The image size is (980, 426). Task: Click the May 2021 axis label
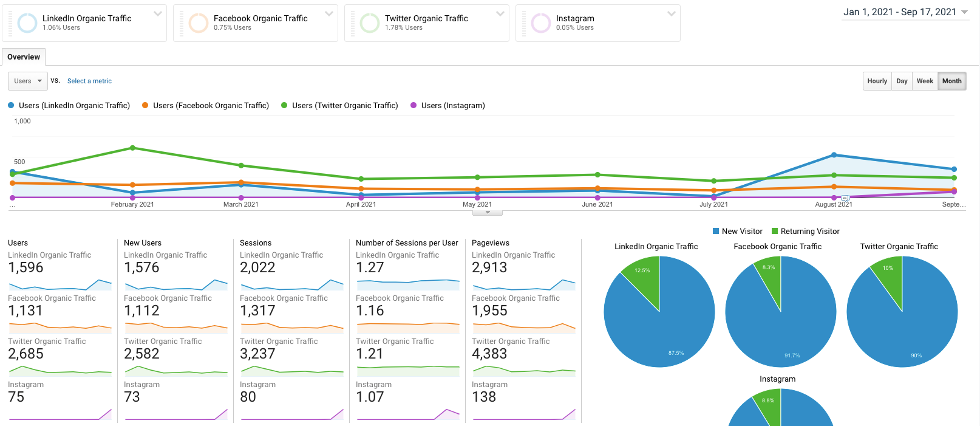pos(477,204)
